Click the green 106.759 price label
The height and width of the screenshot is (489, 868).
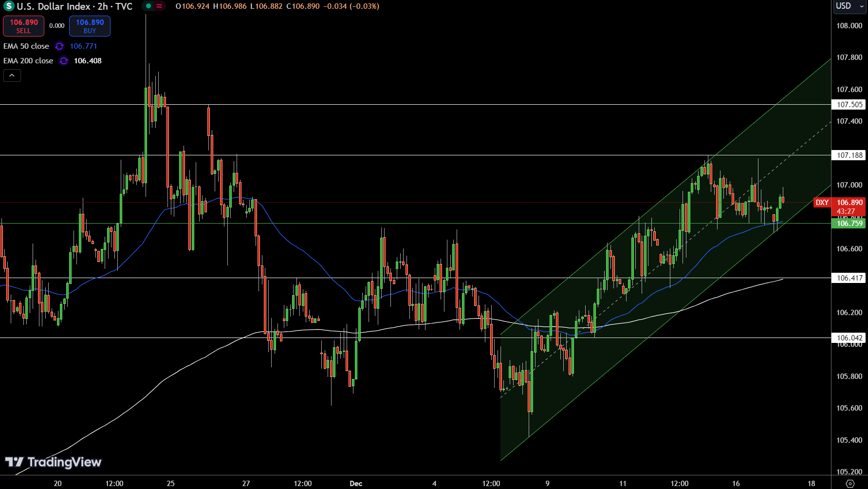(x=850, y=224)
